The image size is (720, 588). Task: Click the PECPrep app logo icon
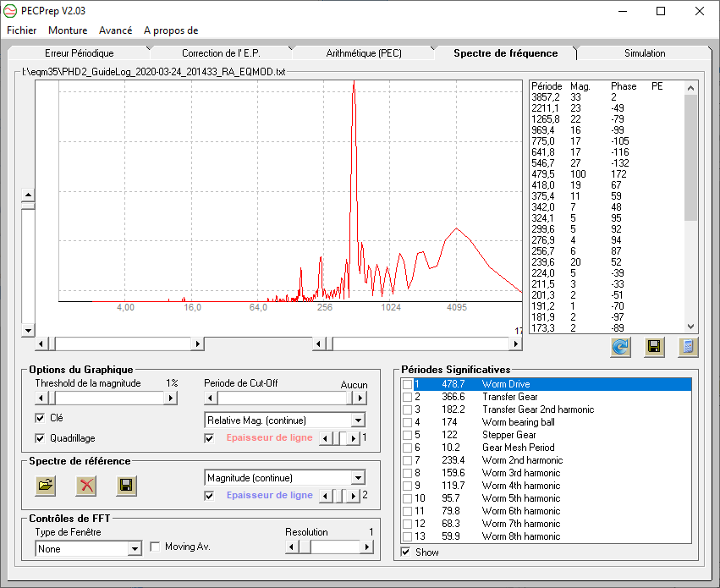(10, 10)
